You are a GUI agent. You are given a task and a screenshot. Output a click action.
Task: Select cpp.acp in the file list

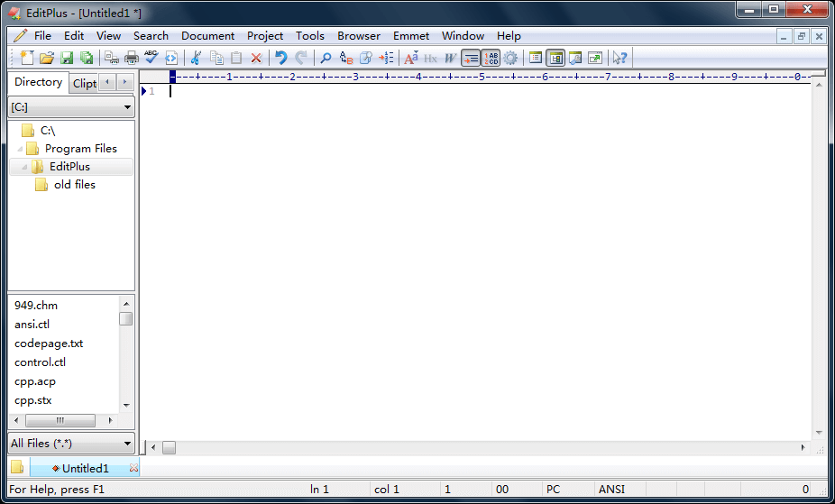click(35, 381)
